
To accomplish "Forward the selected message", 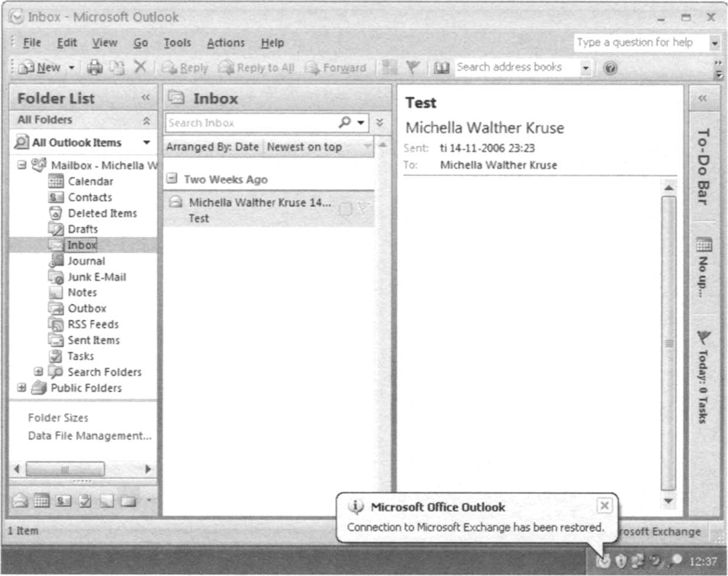I will [335, 68].
